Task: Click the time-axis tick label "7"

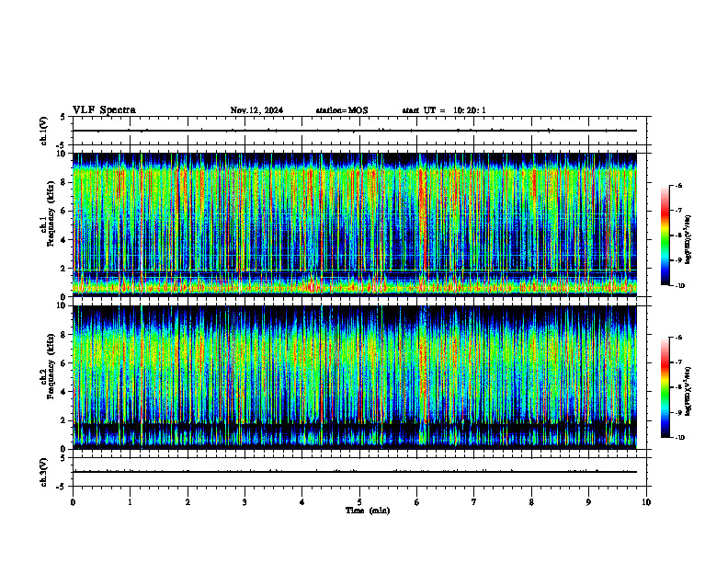Action: pos(474,502)
